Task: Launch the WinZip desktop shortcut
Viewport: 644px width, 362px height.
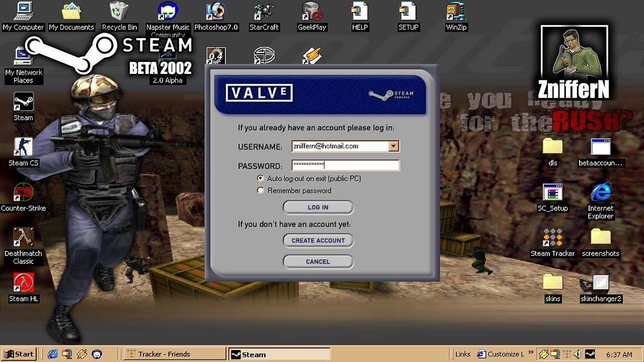Action: (456, 11)
